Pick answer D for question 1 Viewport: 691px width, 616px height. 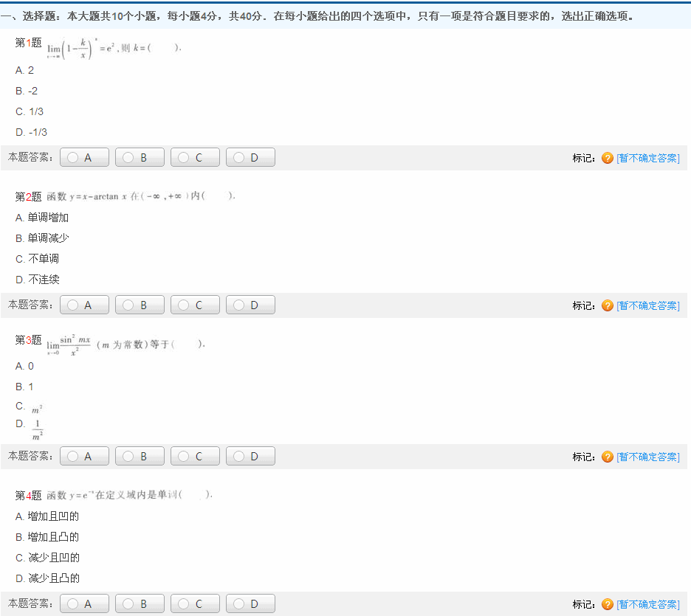(250, 158)
